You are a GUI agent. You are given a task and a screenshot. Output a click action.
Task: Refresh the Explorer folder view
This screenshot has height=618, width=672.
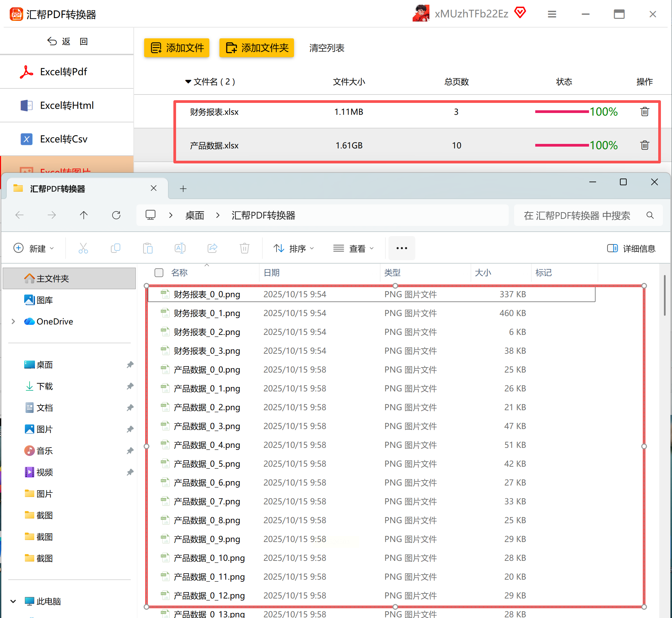pos(116,215)
